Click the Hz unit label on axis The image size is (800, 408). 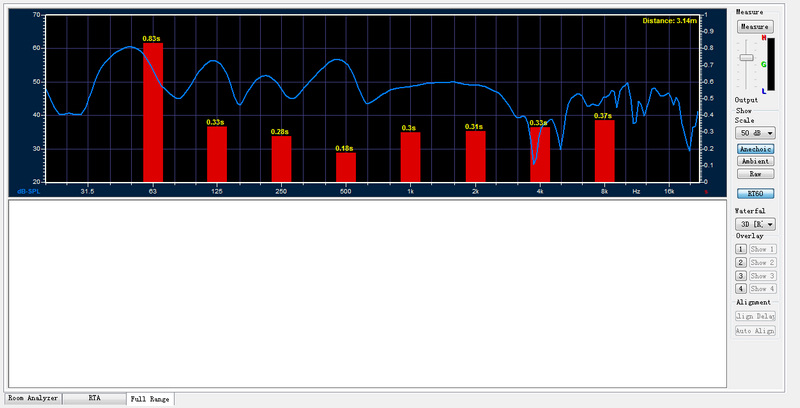636,192
